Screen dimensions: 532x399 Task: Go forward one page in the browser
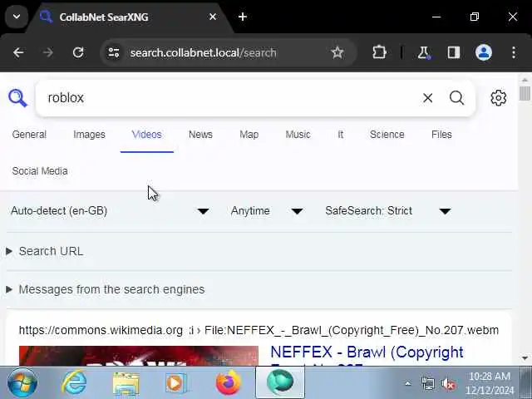(48, 52)
